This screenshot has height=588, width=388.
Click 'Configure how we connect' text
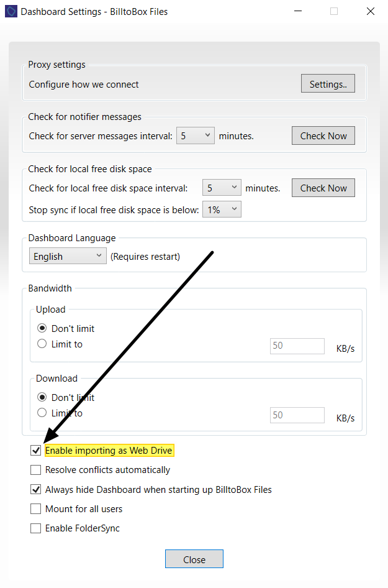click(84, 85)
